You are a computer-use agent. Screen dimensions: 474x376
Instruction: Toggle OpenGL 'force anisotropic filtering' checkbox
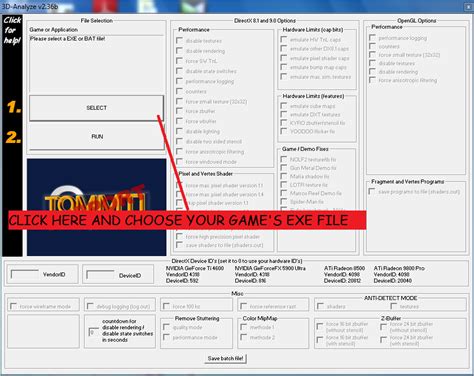(372, 80)
